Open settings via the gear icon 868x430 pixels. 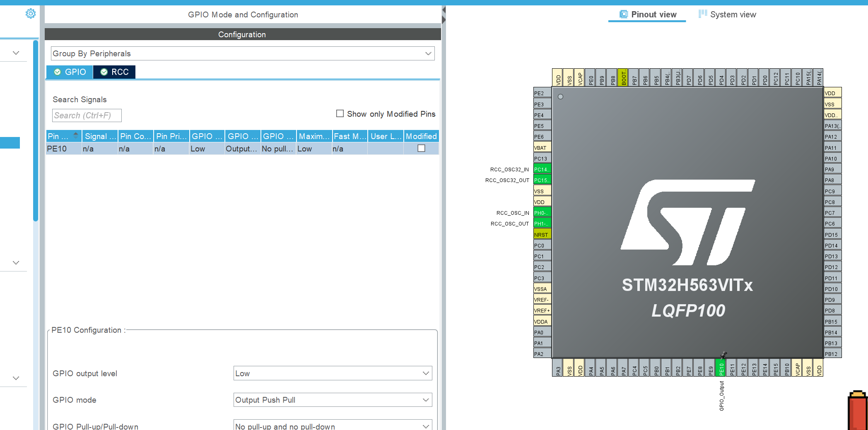(31, 14)
